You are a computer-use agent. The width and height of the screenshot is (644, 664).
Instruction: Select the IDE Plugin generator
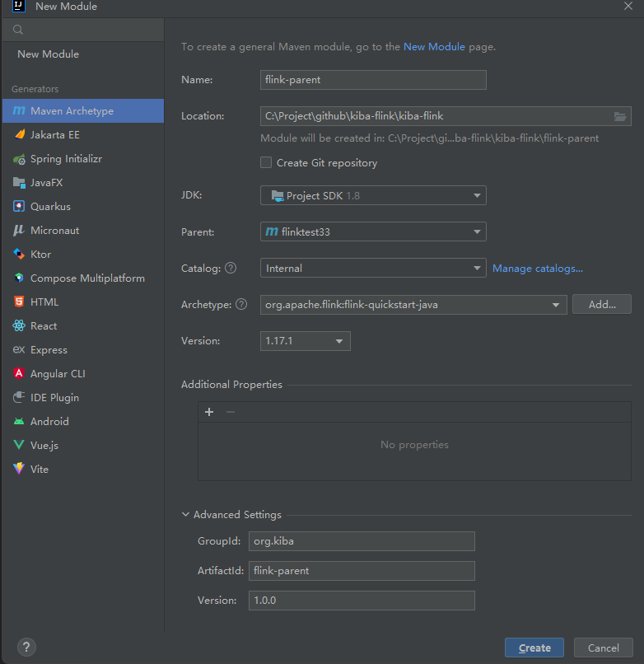coord(83,398)
